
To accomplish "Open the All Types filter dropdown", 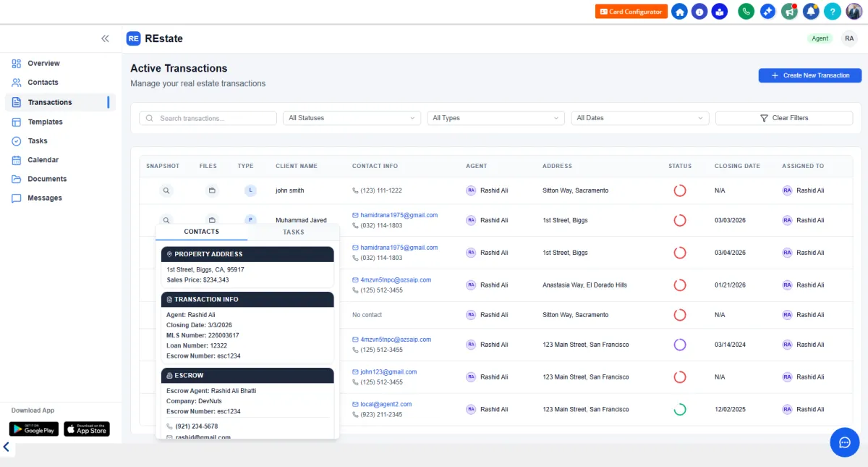I will click(495, 118).
